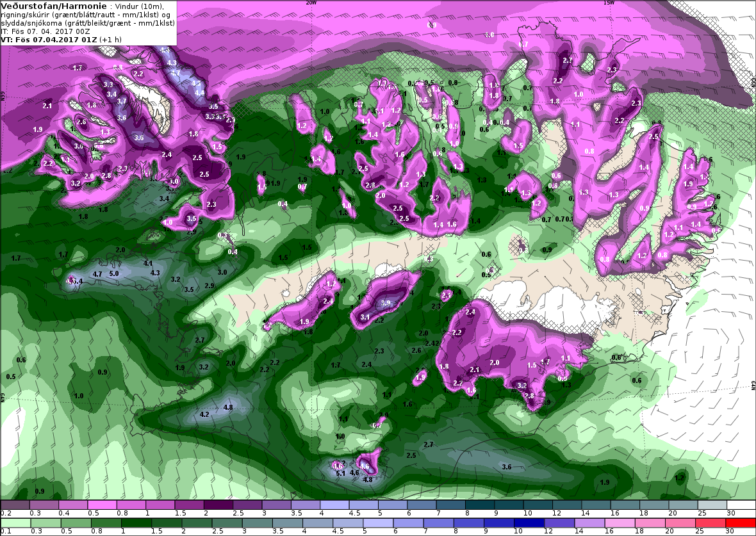Click the Veðurstofan/Harmonie title text
756x536 pixels.
point(54,6)
